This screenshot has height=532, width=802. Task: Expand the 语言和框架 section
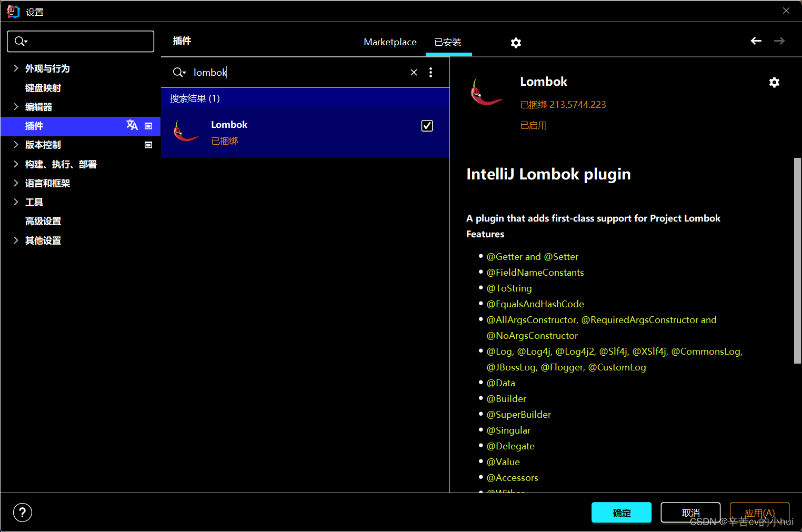pyautogui.click(x=16, y=183)
